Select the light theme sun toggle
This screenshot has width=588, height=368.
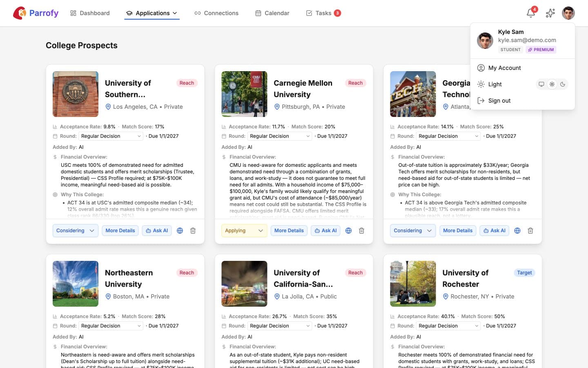(x=552, y=84)
